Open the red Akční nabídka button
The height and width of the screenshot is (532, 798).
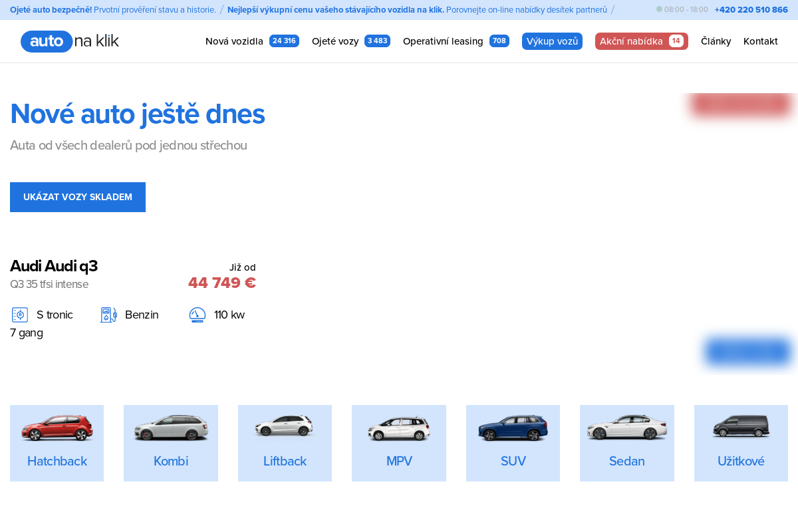click(641, 41)
